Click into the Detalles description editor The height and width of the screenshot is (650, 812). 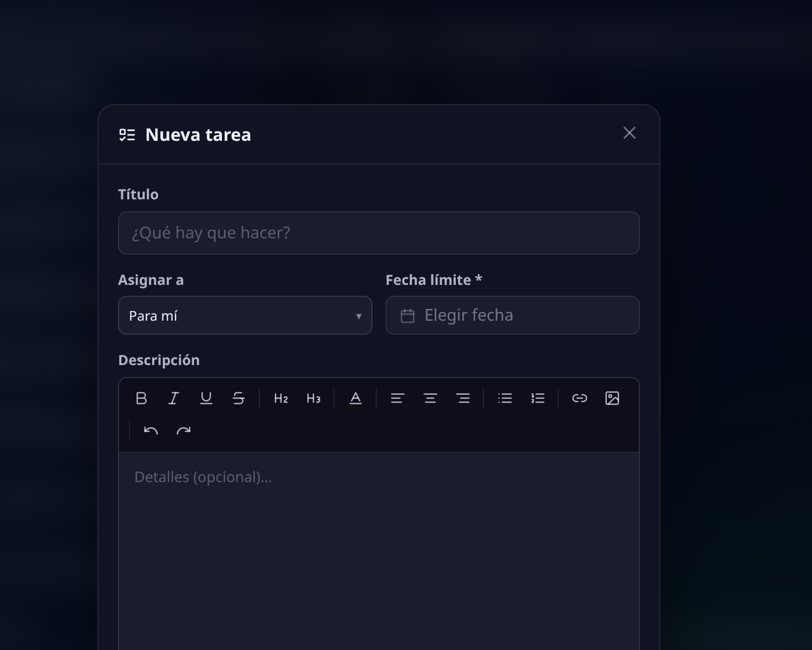[x=379, y=551]
